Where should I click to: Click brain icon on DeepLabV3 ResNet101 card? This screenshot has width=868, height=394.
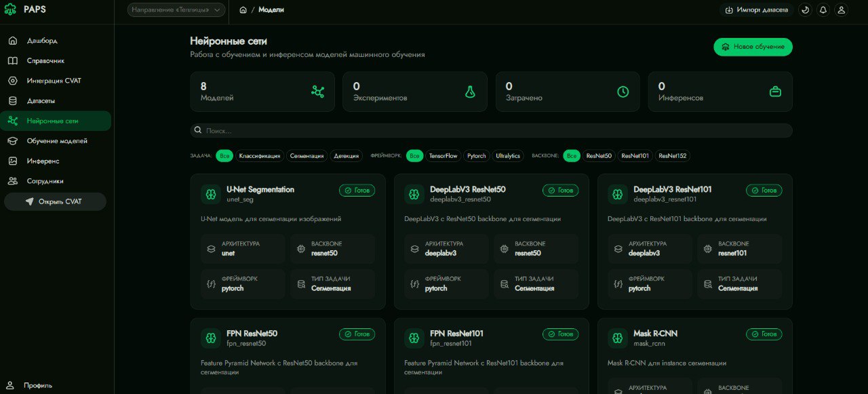coord(618,194)
